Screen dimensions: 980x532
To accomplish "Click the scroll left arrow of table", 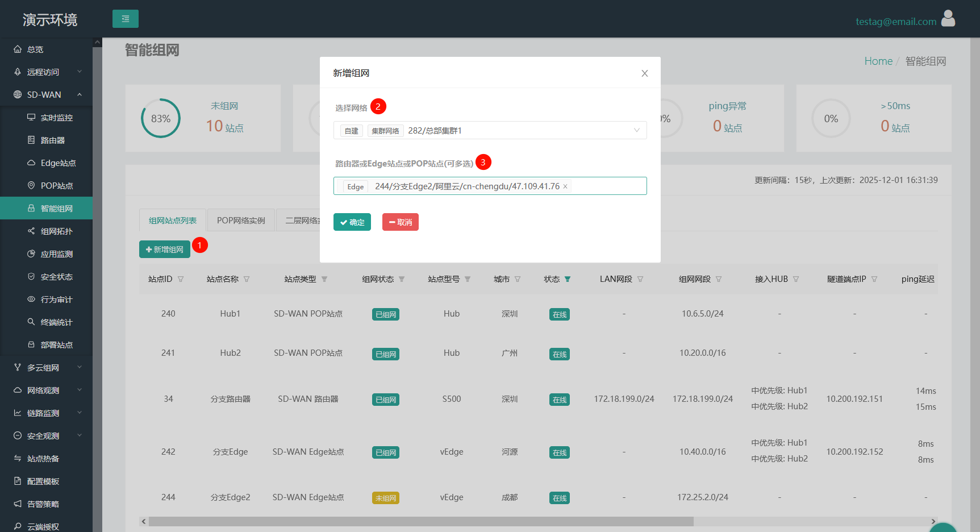I will pos(144,521).
